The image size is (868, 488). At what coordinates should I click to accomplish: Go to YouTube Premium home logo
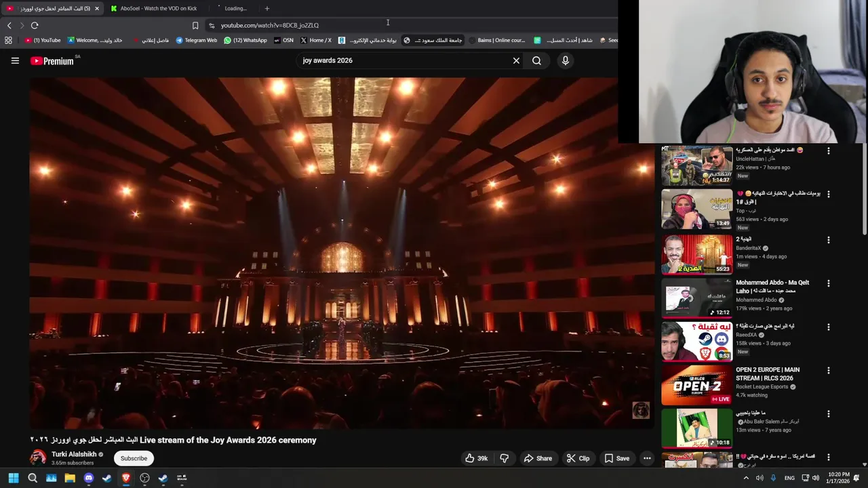52,61
